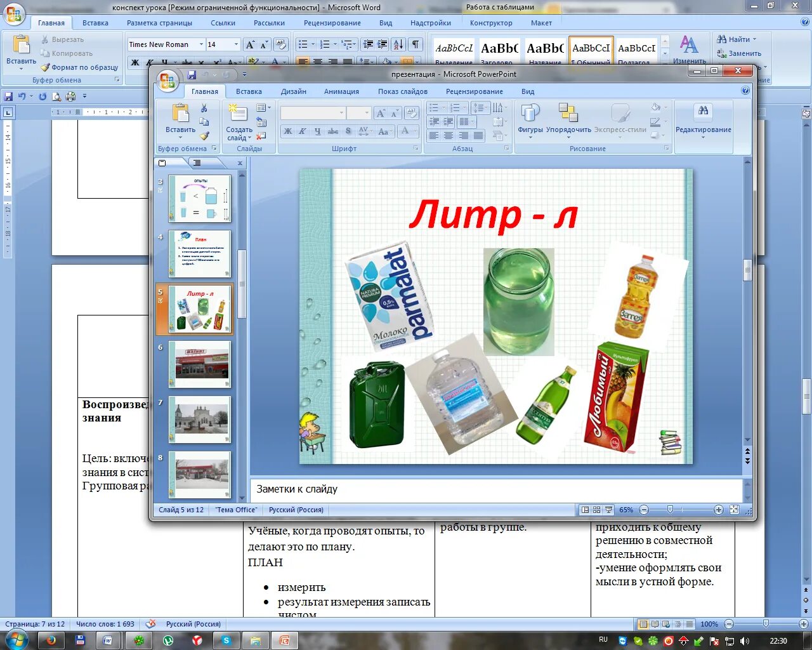Switch to Slides thumbnails pane tab
Viewport: 812px width, 650px height.
pyautogui.click(x=162, y=163)
